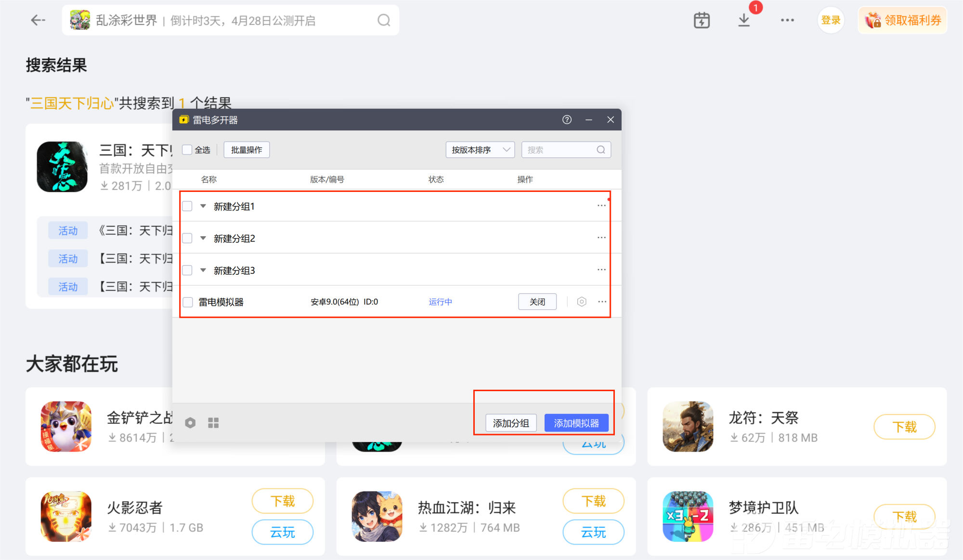Click the 登录 login button

point(831,20)
